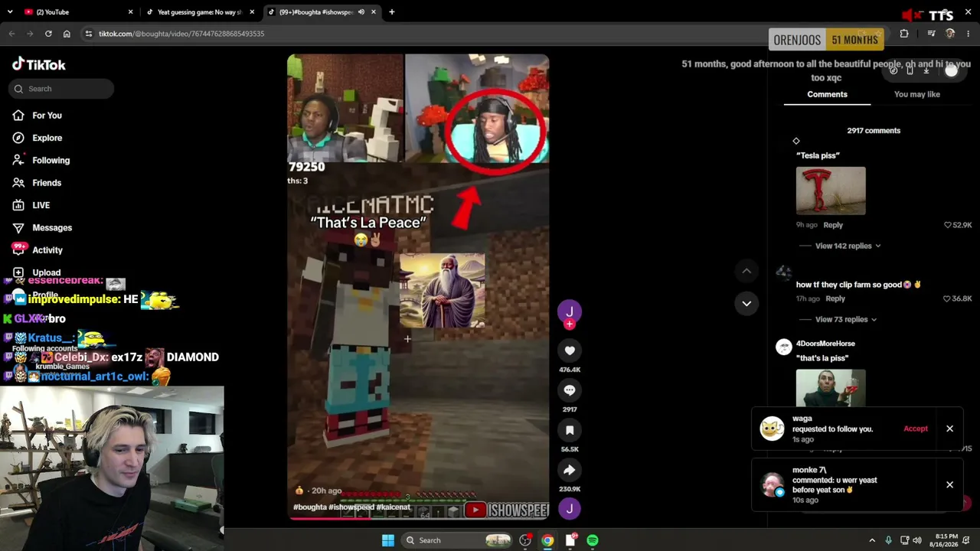Viewport: 980px width, 551px height.
Task: Open the browser extensions menu
Action: point(904,34)
